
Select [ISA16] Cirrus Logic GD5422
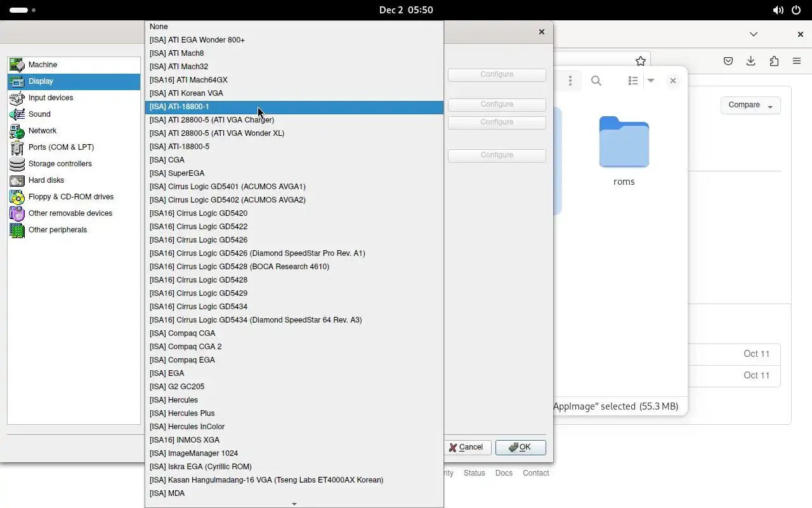coord(294,227)
